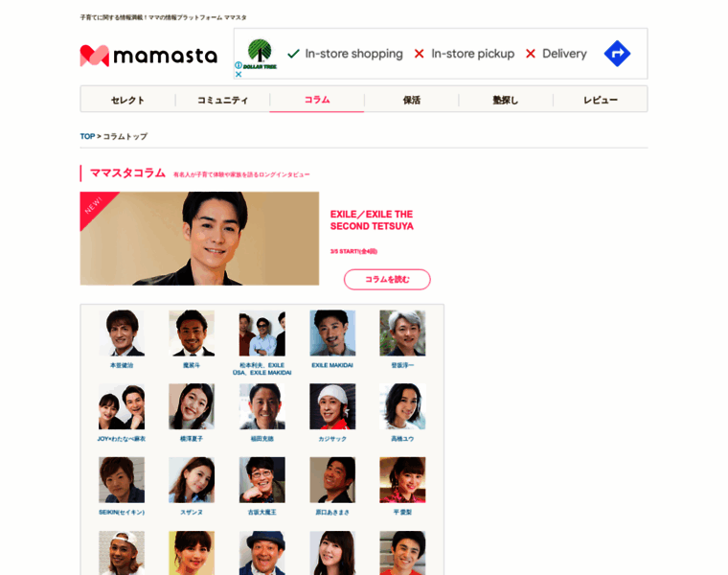Click the Dollar Tree logo in the ad
Image resolution: width=728 pixels, height=575 pixels.
pyautogui.click(x=260, y=54)
